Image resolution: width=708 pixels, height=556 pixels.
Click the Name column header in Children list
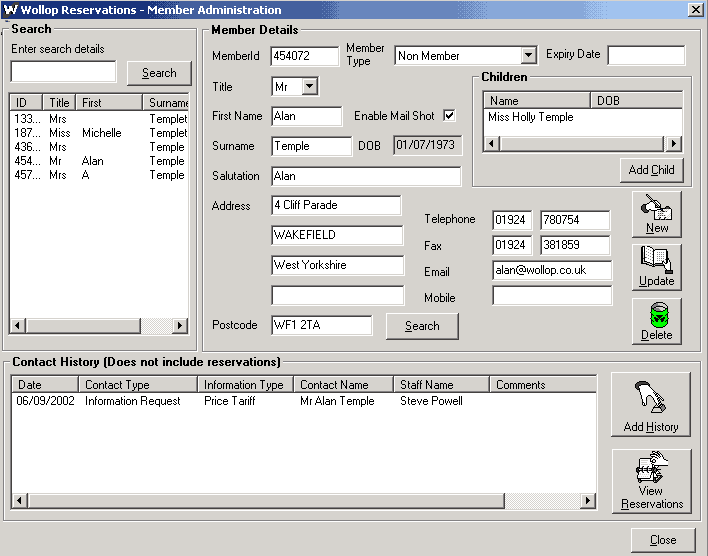point(537,100)
